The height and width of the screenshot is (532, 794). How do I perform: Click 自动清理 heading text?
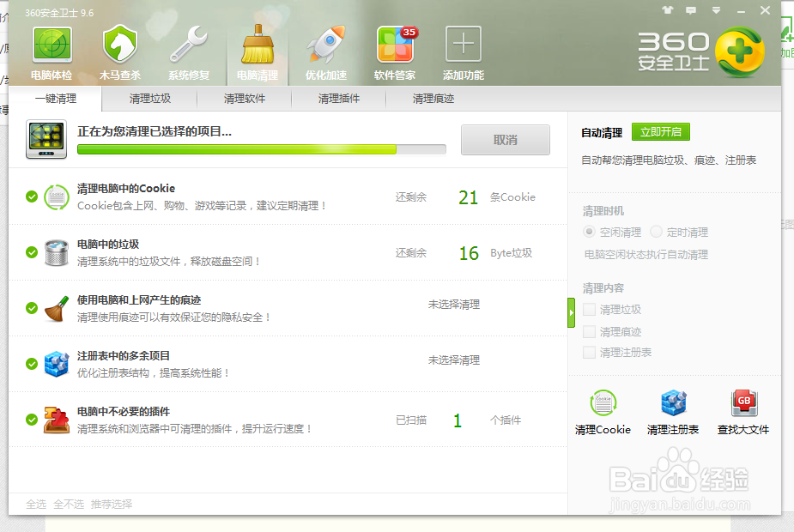[602, 133]
